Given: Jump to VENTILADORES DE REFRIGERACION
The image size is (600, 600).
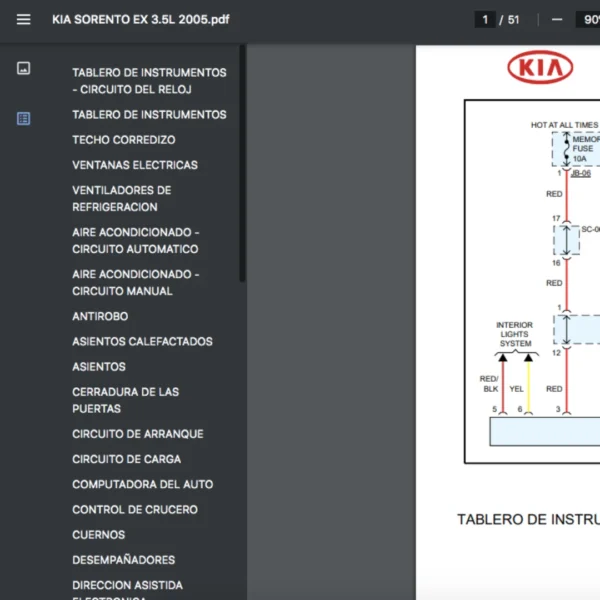Looking at the screenshot, I should point(121,198).
